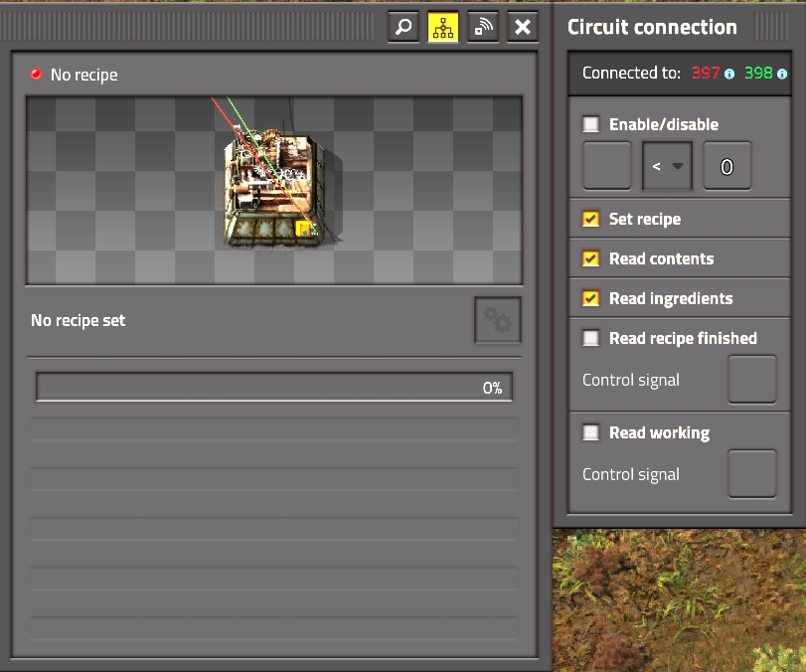Click the red network 397 info icon

point(729,74)
